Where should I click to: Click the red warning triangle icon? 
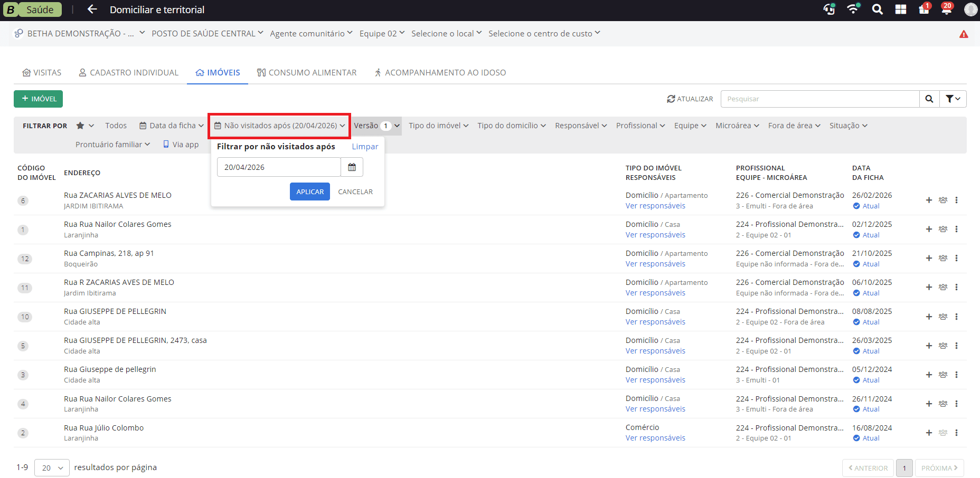coord(964,34)
